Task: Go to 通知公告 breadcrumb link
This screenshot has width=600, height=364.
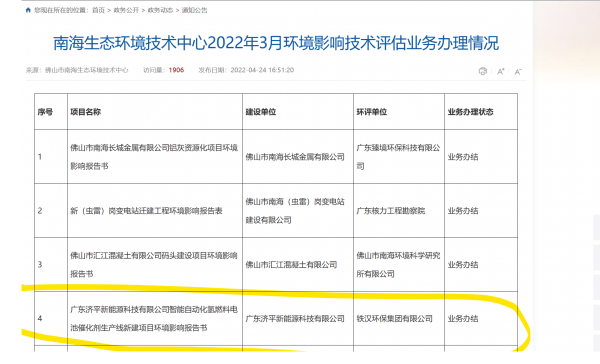Action: tap(194, 10)
